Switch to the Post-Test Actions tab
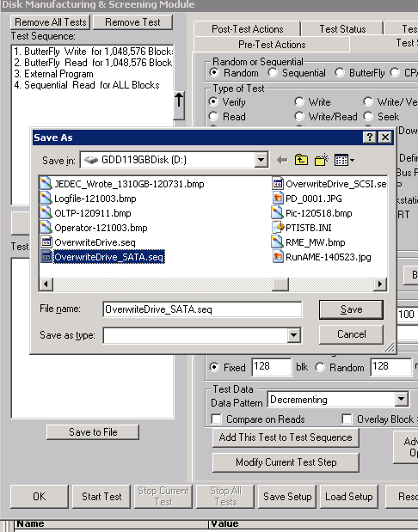This screenshot has height=532, width=418. [247, 29]
